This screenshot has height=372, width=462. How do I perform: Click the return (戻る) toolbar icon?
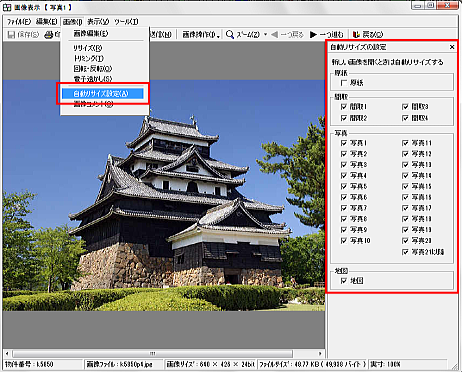pos(356,34)
